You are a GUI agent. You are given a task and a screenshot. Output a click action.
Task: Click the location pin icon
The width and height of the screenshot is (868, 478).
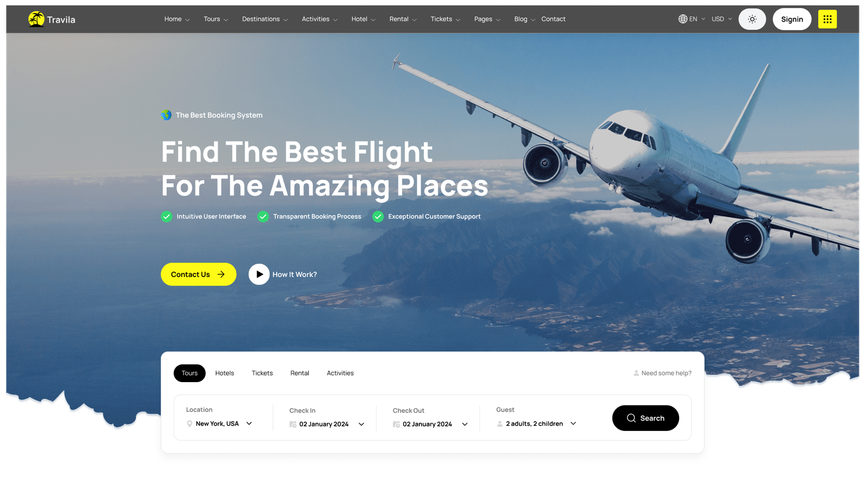click(189, 424)
